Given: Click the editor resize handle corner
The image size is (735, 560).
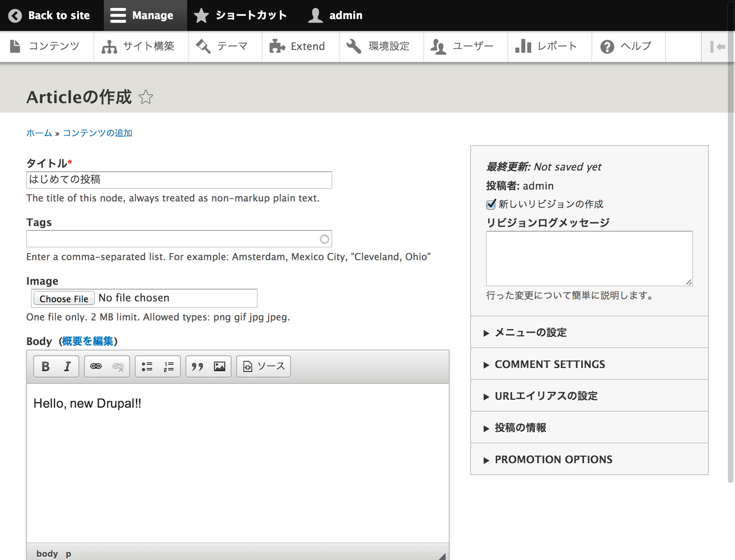Looking at the screenshot, I should click(442, 556).
